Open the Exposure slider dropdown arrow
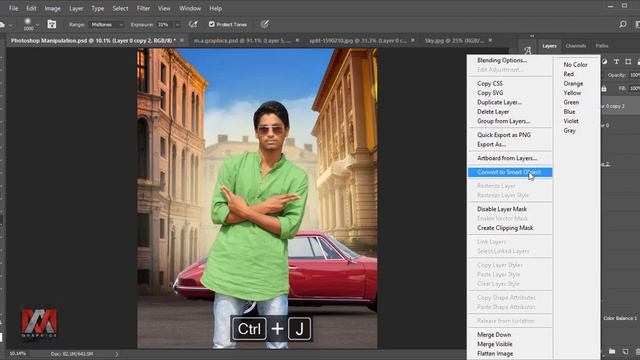640x360 pixels. [178, 25]
